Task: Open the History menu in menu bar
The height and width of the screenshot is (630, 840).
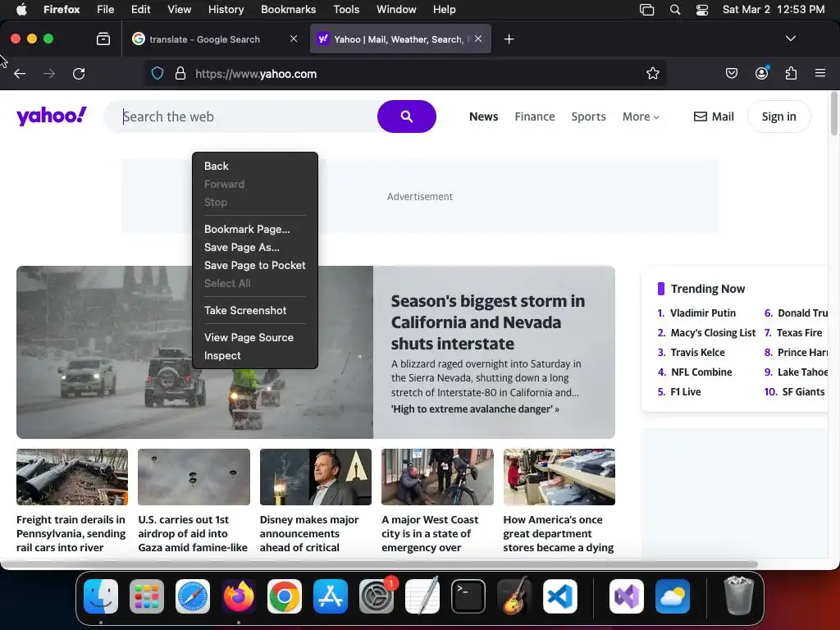Action: point(226,10)
